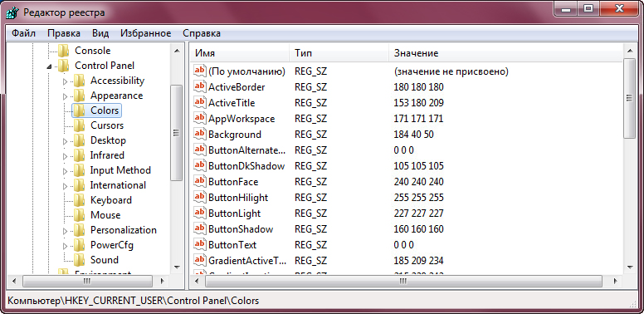Click the Personalization folder icon
Screen dimensions: 644x314
79,230
